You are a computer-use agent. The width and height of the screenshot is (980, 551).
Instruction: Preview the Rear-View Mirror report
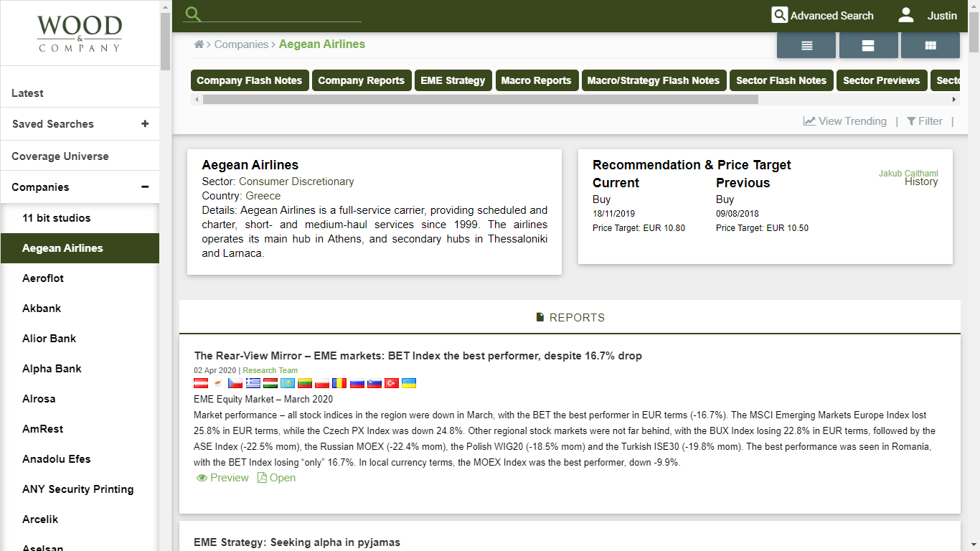[222, 478]
